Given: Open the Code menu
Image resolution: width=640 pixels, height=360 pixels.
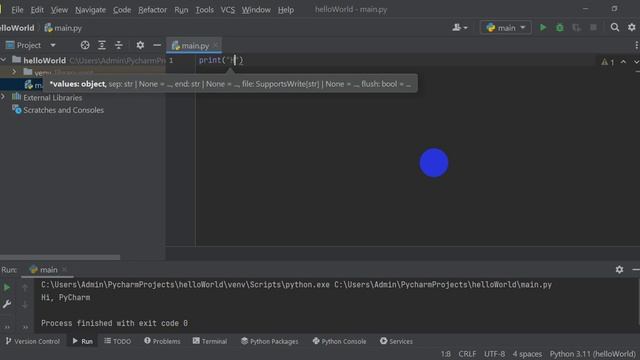Looking at the screenshot, I should 122,9.
